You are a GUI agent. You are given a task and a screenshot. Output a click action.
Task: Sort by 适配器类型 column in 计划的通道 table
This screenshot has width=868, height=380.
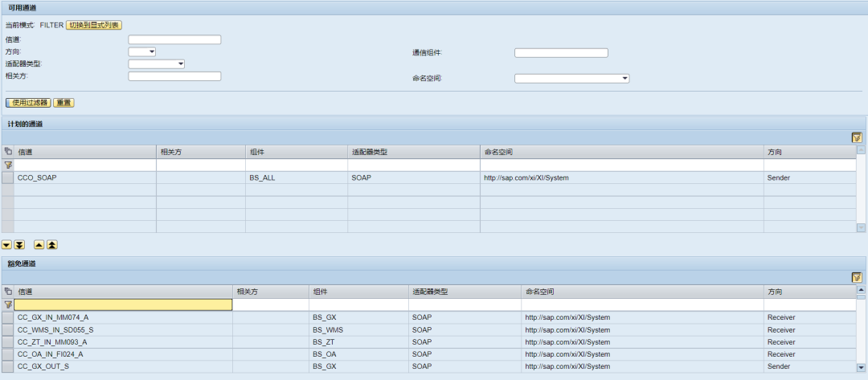pyautogui.click(x=414, y=152)
